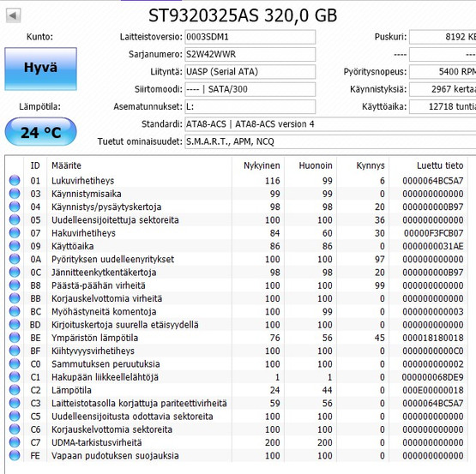Select Ympäristön lämpötila attribute name
The image size is (476, 474).
94,338
